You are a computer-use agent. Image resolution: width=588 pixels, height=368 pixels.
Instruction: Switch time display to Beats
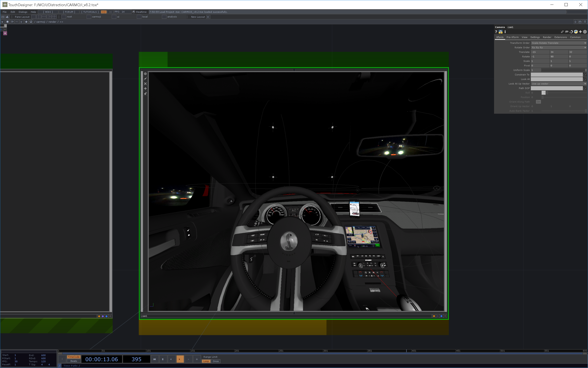click(73, 361)
